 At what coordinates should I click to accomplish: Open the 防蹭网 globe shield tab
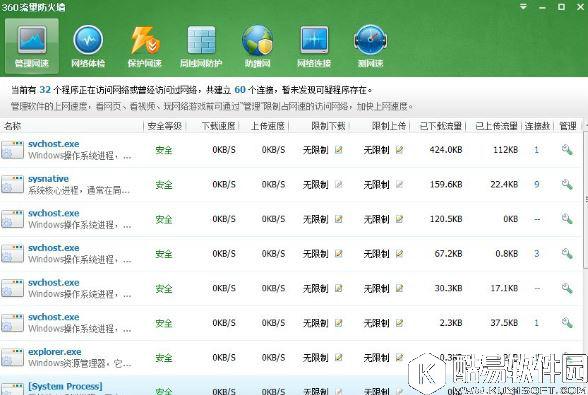click(x=257, y=47)
